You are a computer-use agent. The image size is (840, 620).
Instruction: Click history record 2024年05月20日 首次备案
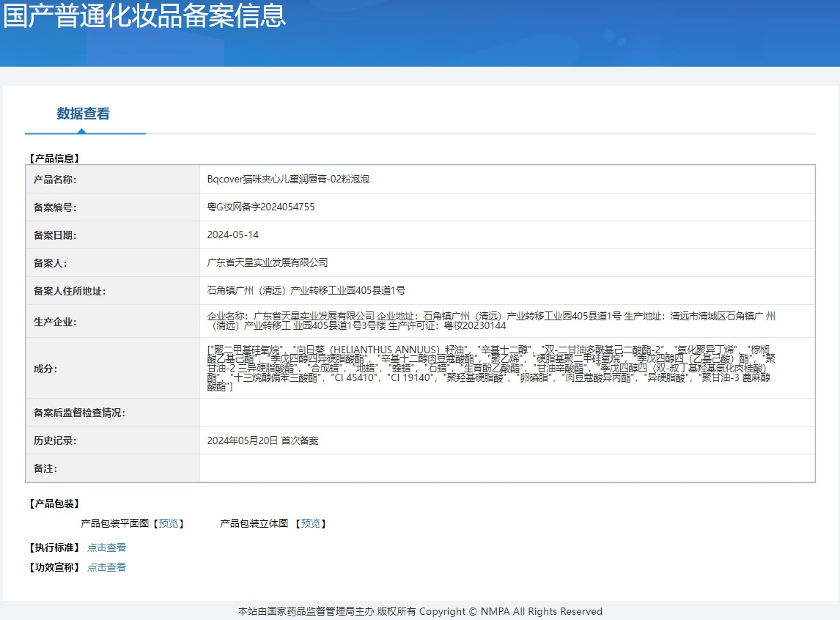tap(262, 440)
